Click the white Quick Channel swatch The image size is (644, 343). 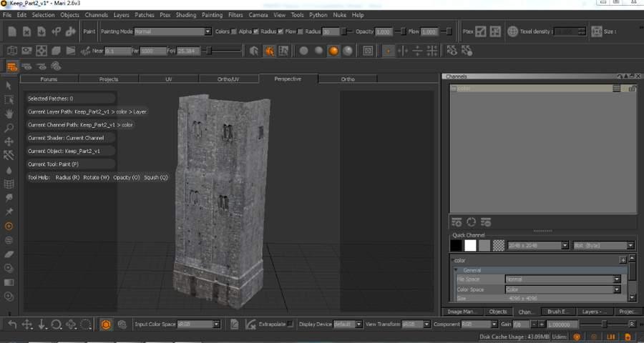470,245
